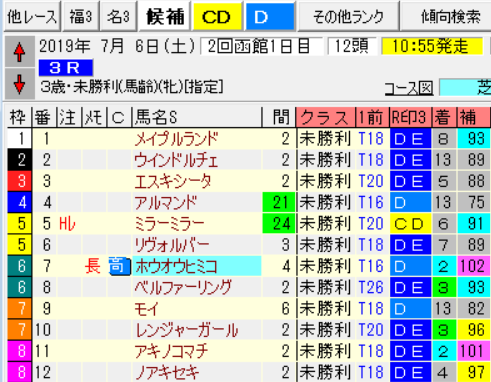
Task: Click the red up arrow race navigator
Action: tap(19, 53)
